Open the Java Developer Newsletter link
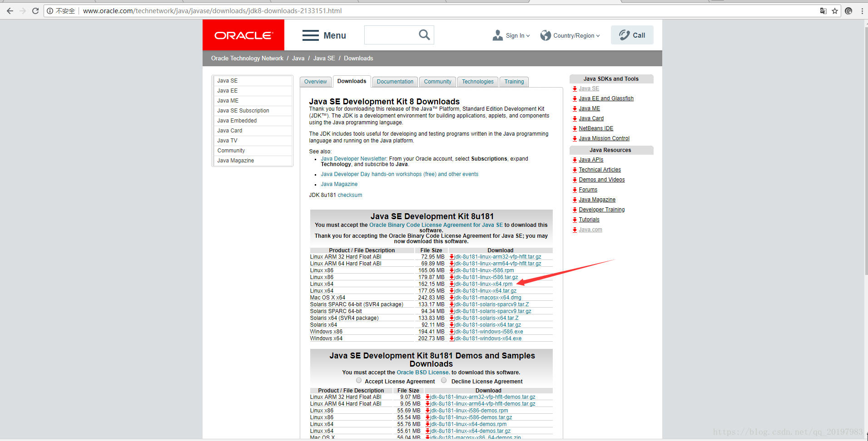 pos(353,159)
